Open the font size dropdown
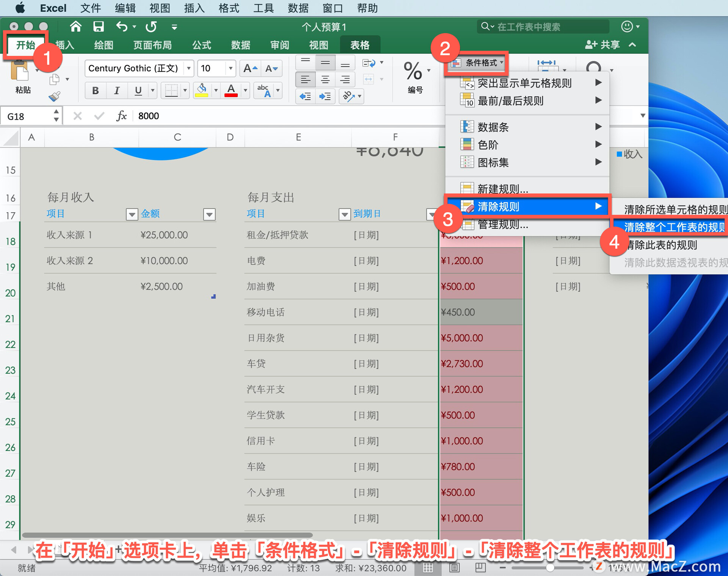The width and height of the screenshot is (728, 576). pyautogui.click(x=231, y=69)
